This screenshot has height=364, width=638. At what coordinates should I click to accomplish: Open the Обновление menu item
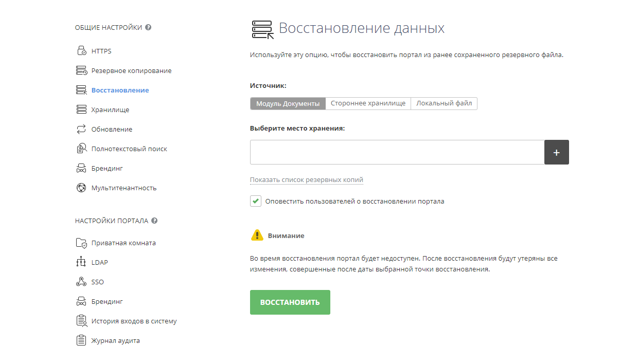(112, 129)
